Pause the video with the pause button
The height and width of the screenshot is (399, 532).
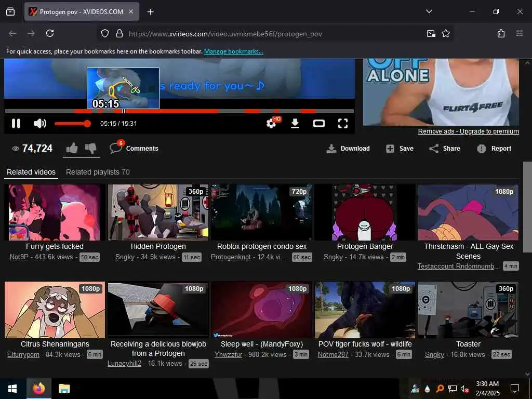click(16, 124)
